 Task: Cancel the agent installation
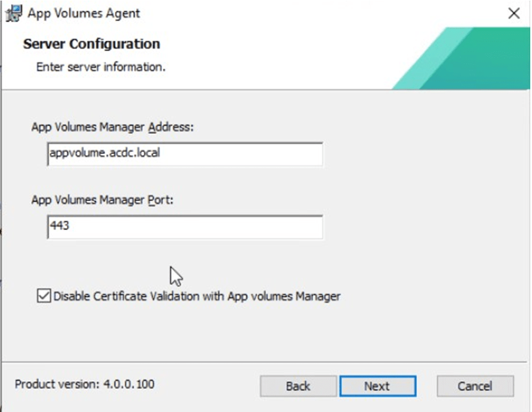click(x=475, y=386)
